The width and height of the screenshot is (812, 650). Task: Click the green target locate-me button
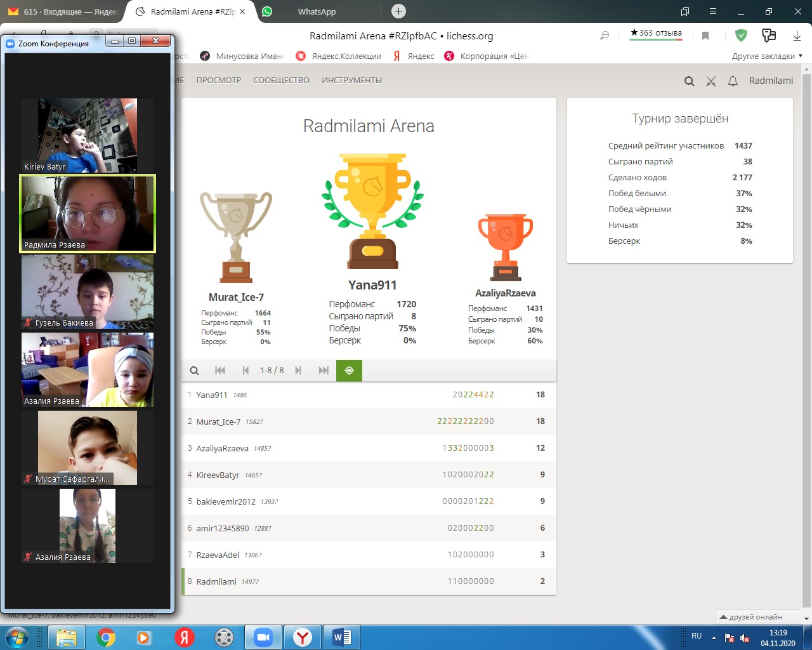pyautogui.click(x=349, y=371)
